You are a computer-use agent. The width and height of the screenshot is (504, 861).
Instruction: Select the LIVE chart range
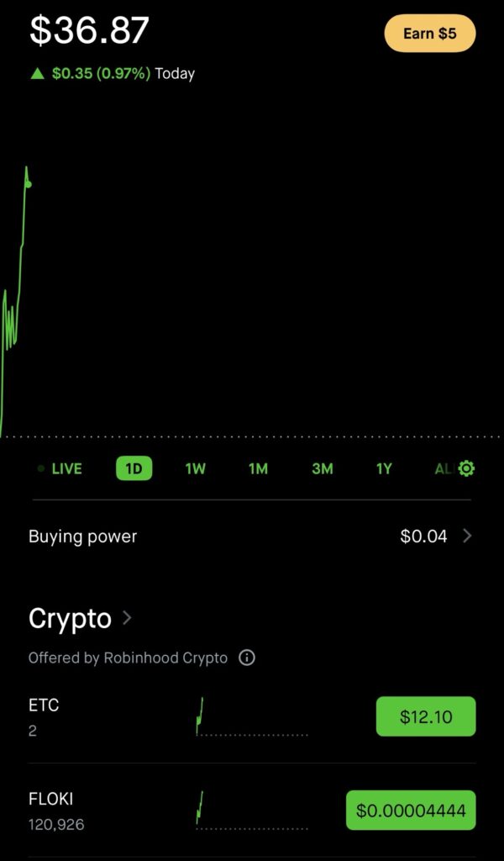point(66,468)
